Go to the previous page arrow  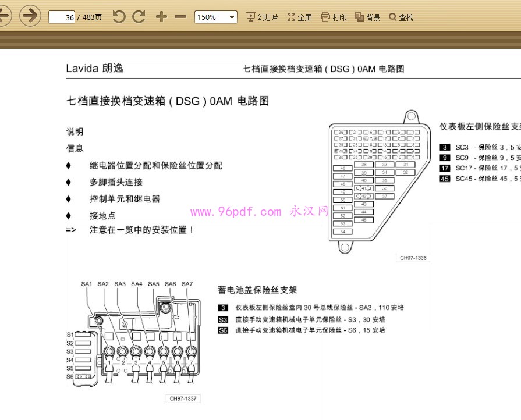5,16
